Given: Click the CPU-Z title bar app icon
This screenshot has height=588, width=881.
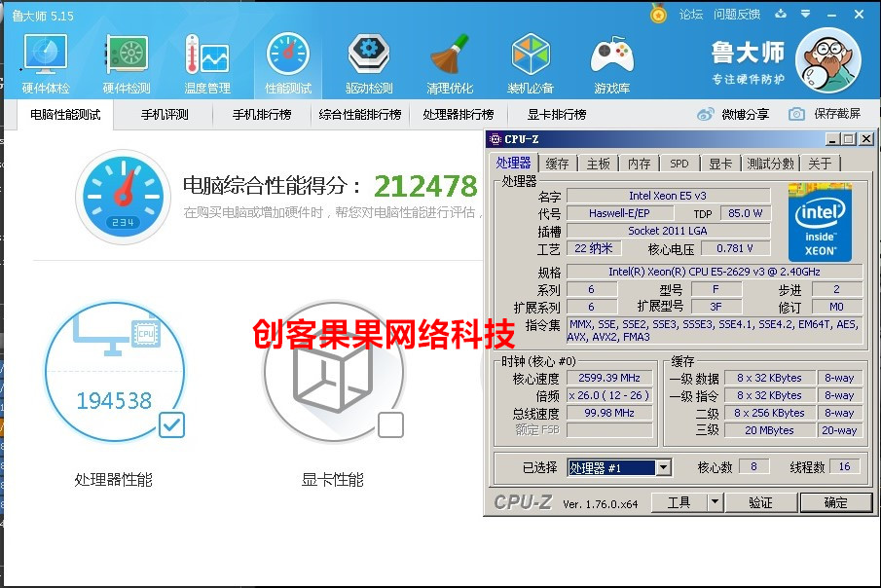Looking at the screenshot, I should (x=495, y=139).
